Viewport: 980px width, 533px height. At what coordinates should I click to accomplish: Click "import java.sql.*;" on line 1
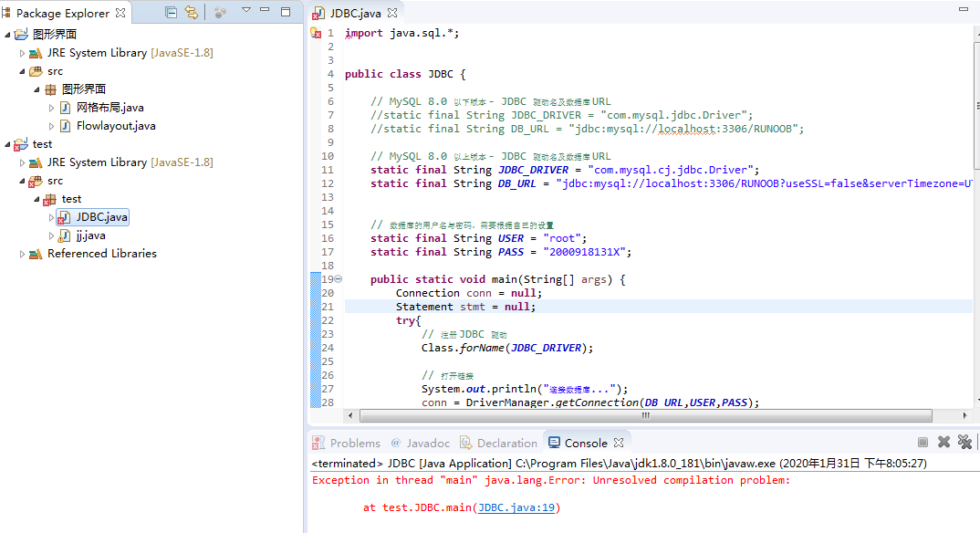pyautogui.click(x=401, y=33)
